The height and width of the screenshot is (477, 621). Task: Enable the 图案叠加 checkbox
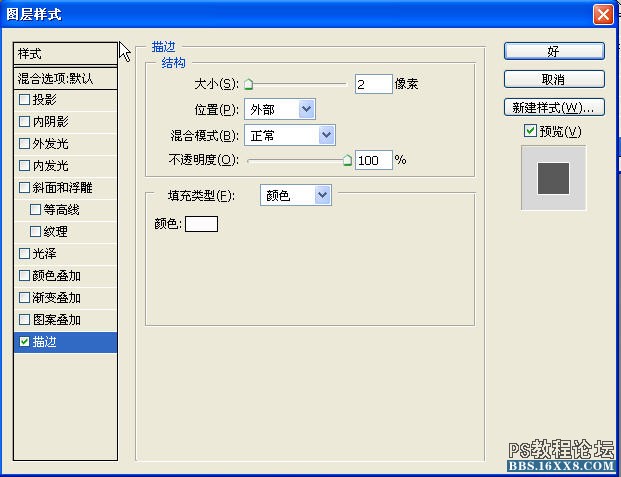[x=25, y=319]
